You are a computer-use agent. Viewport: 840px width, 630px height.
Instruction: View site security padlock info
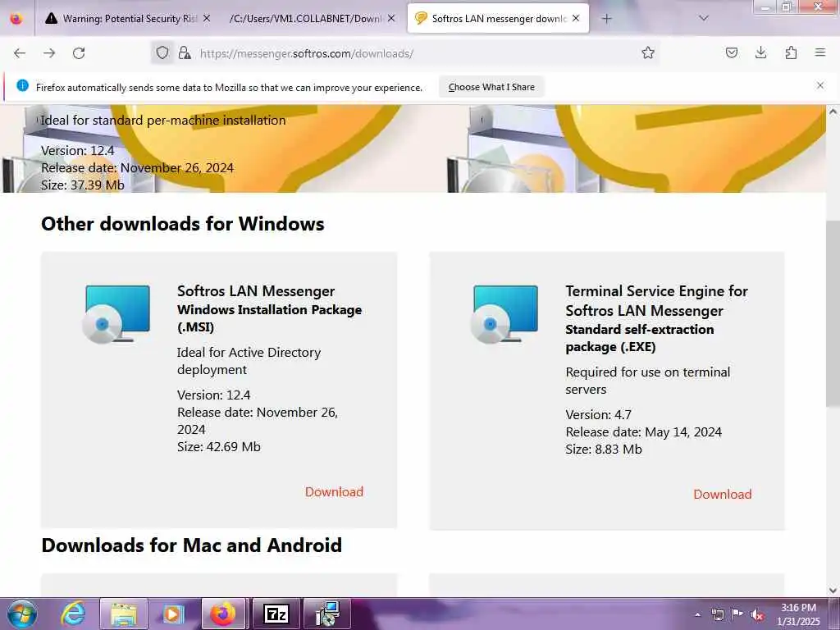point(185,53)
